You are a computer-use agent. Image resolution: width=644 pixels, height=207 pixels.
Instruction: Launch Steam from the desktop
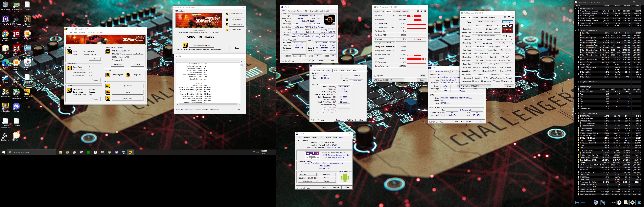pyautogui.click(x=5, y=78)
